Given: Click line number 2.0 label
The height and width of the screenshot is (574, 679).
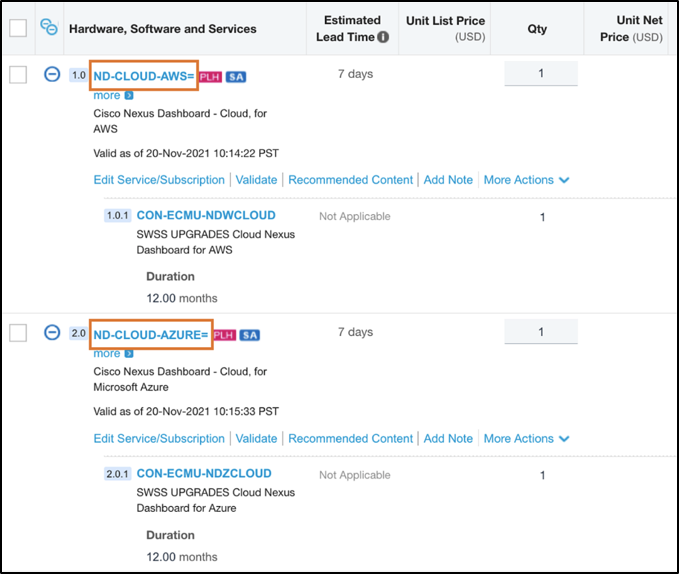Looking at the screenshot, I should coord(79,333).
